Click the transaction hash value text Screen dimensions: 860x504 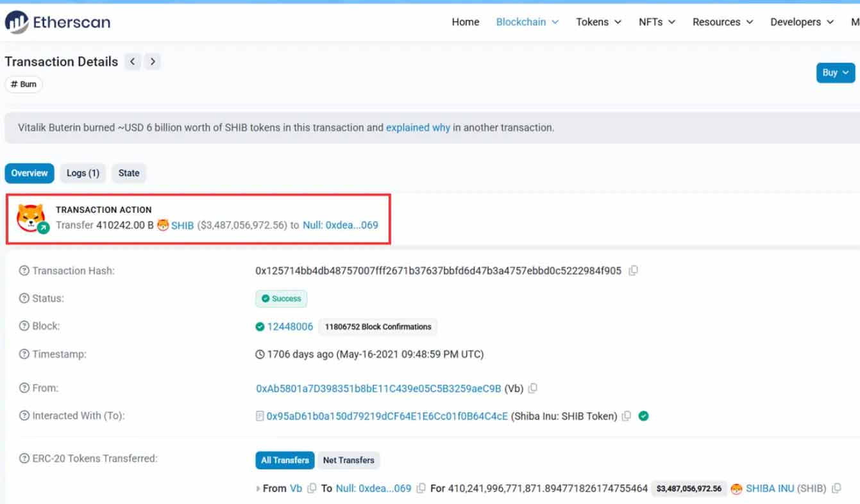point(439,271)
